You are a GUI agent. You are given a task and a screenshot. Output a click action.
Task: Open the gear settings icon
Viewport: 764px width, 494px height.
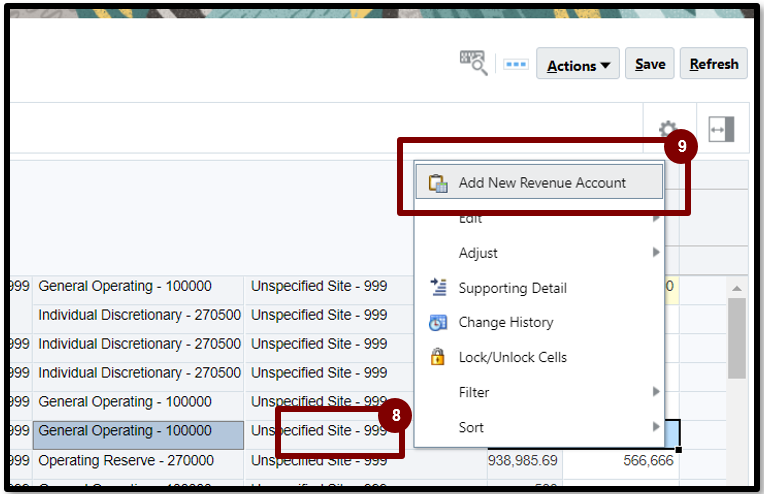668,128
